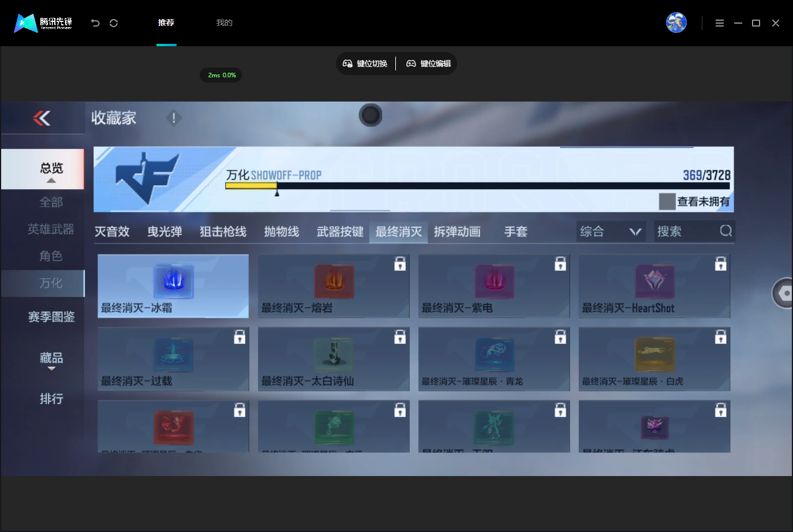793x532 pixels.
Task: Refresh the page with the reload icon
Action: pyautogui.click(x=114, y=23)
